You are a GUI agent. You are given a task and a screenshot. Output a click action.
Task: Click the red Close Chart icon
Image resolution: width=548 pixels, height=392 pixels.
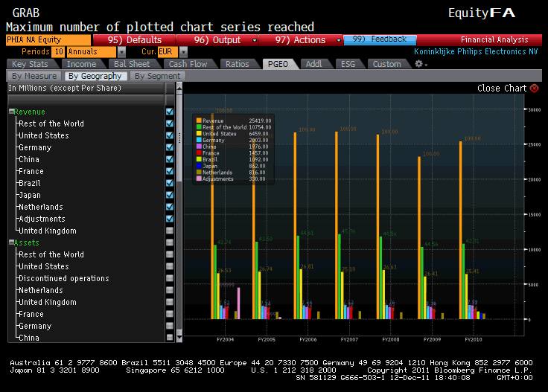534,89
